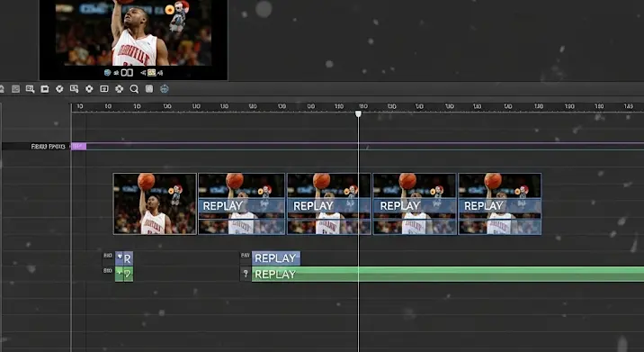This screenshot has width=644, height=352.
Task: Click the track label left of the purple line
Action: (48, 147)
